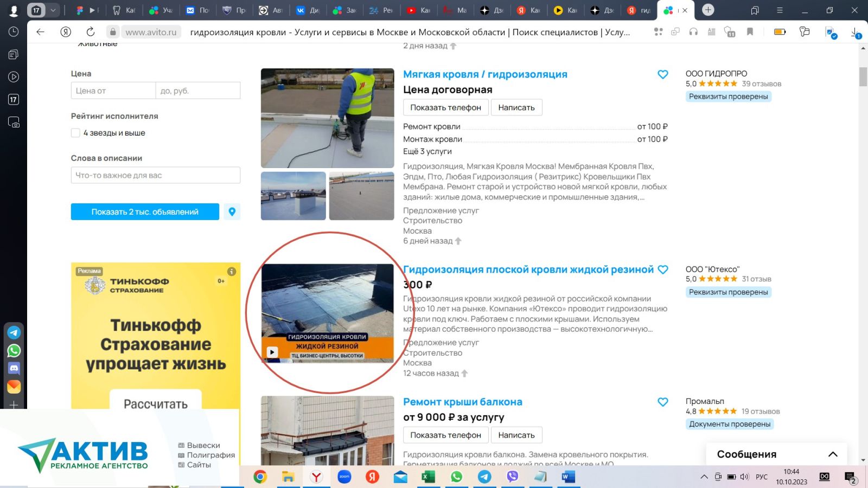Open Yandex home icon in the toolbar
This screenshot has height=488, width=868.
pyautogui.click(x=66, y=32)
